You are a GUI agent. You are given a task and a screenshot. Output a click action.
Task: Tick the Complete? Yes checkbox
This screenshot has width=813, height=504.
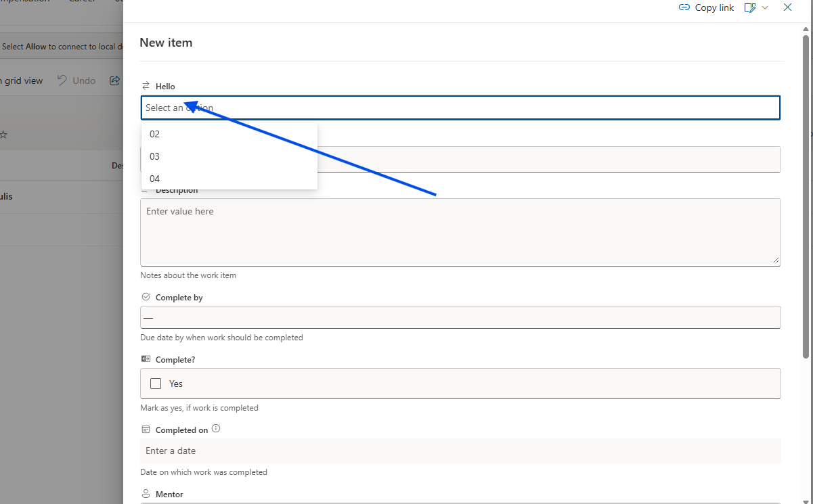(x=156, y=384)
